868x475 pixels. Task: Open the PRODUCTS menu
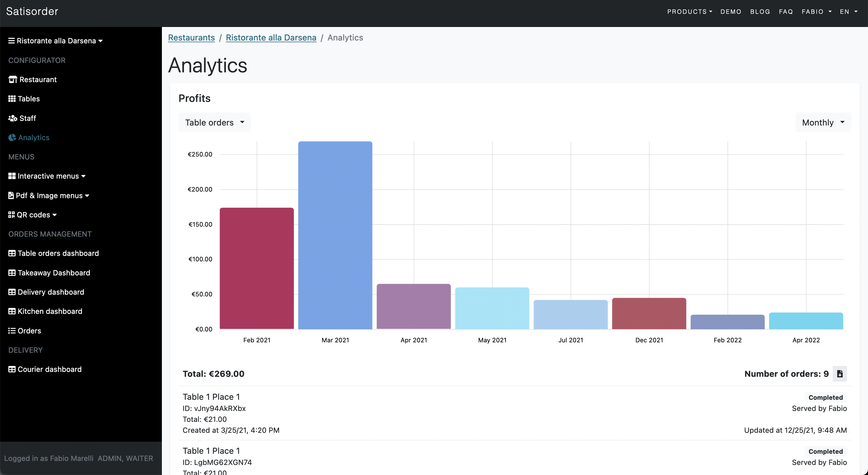pyautogui.click(x=690, y=11)
